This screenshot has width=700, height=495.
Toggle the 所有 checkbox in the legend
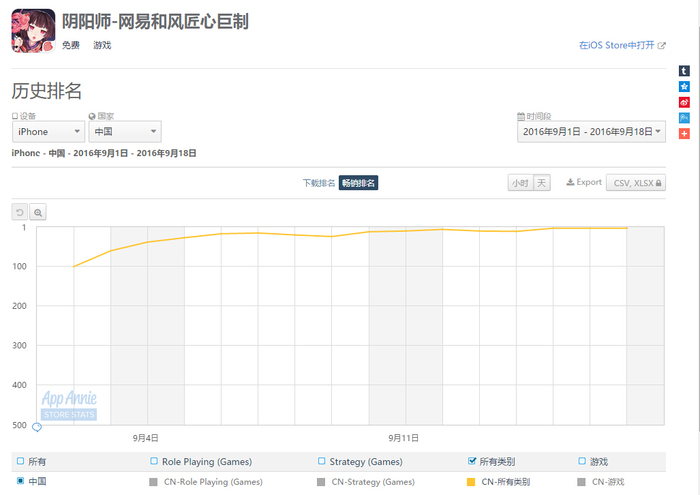[20, 461]
